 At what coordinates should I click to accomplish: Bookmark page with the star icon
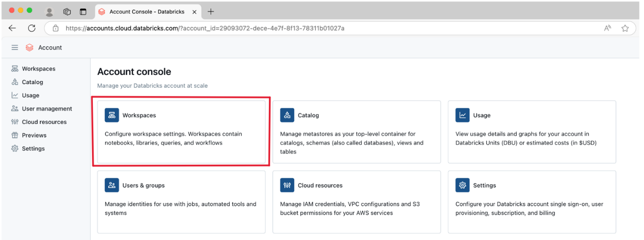click(625, 28)
